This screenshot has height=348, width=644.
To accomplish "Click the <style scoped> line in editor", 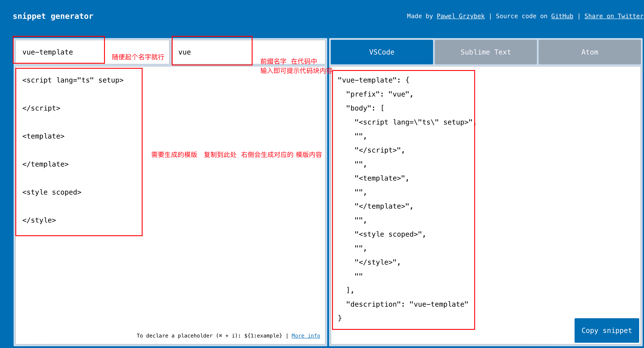I will tap(52, 192).
